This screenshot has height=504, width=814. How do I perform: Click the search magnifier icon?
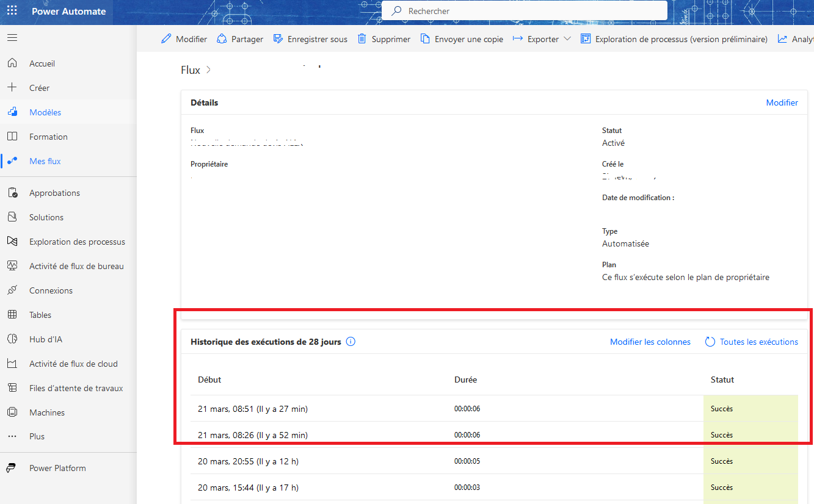396,11
